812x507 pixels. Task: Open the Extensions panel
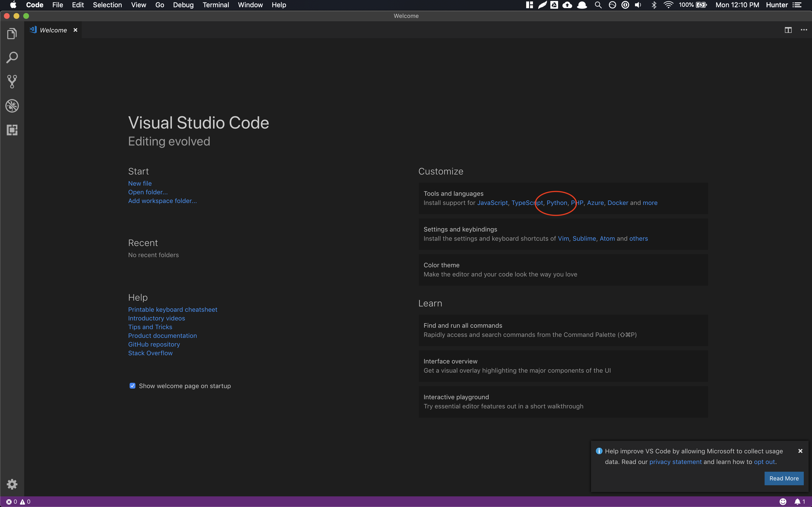click(12, 130)
